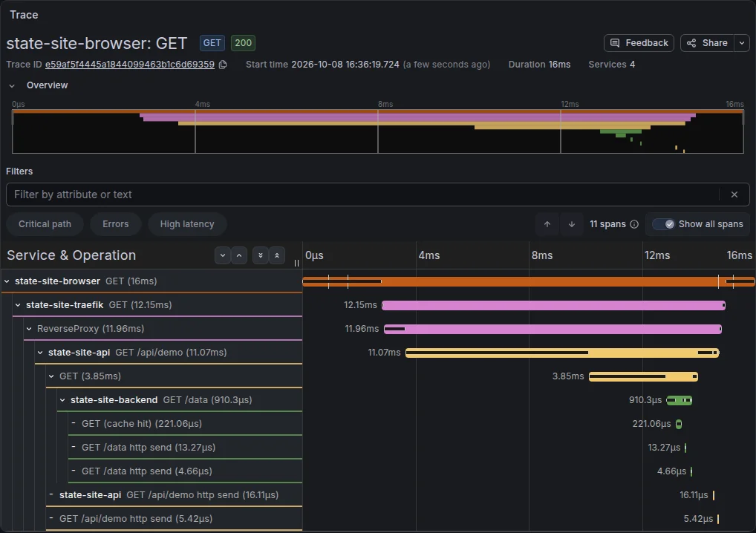Collapse the state-site-traefik GET span
The width and height of the screenshot is (756, 533).
(18, 305)
